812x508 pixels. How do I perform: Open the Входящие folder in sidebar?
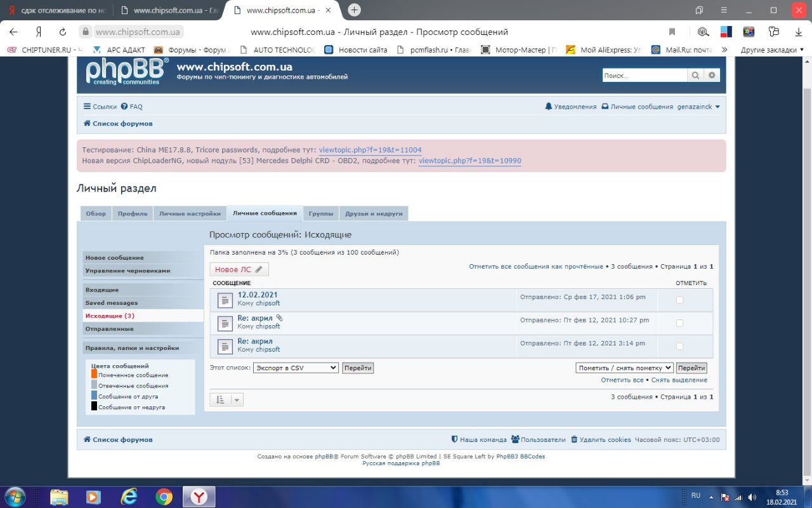102,290
